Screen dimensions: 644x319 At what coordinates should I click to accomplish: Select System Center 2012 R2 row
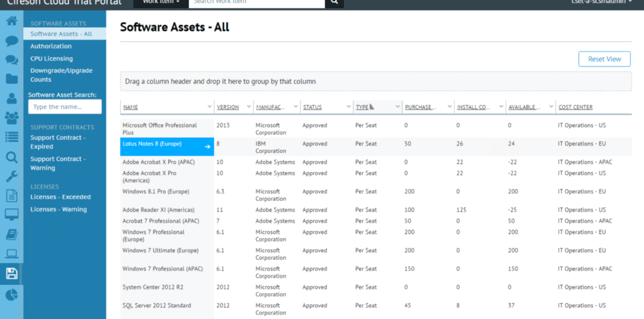pyautogui.click(x=376, y=291)
